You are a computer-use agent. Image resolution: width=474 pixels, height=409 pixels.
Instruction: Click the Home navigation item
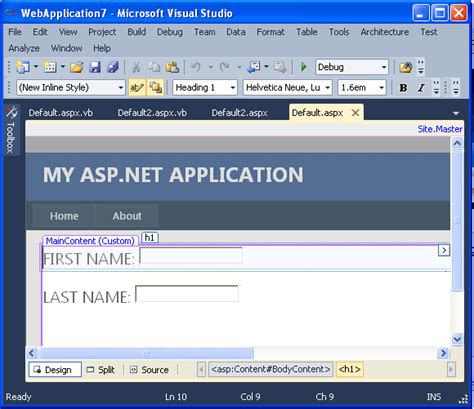click(64, 216)
